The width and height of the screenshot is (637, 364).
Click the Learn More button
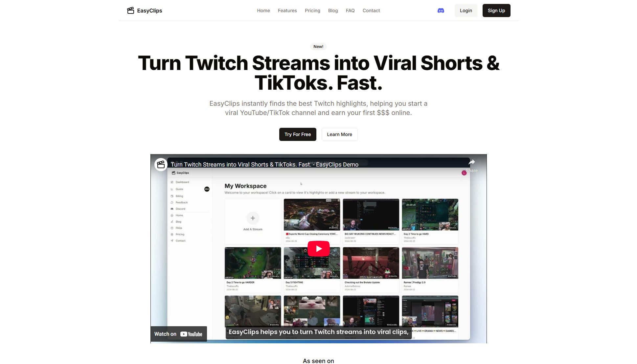[339, 134]
